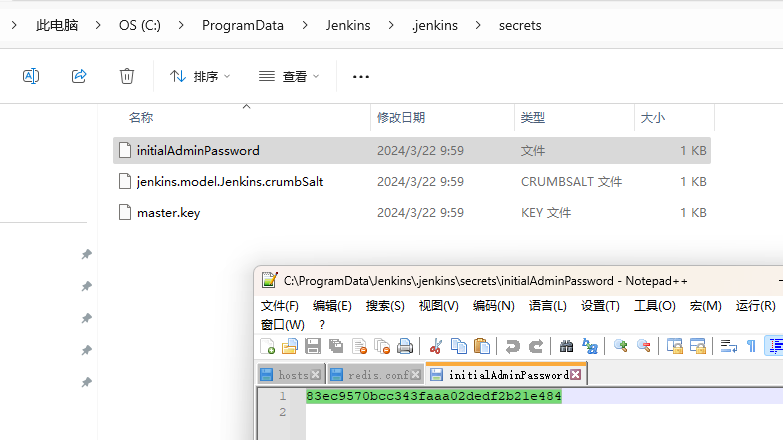Select the initialAdminPassword file row
The height and width of the screenshot is (440, 783).
click(411, 150)
